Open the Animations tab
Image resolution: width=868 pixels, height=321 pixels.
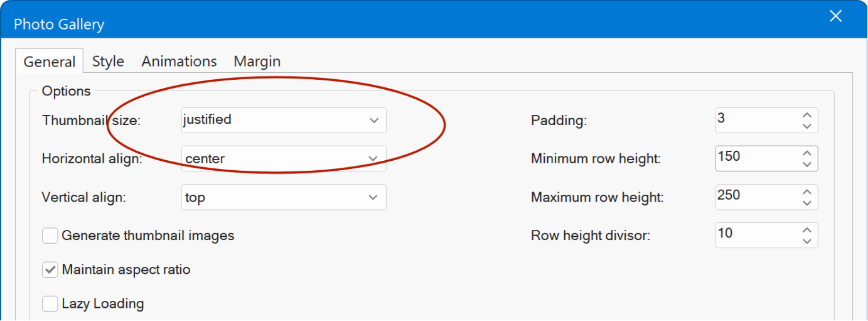[x=179, y=62]
